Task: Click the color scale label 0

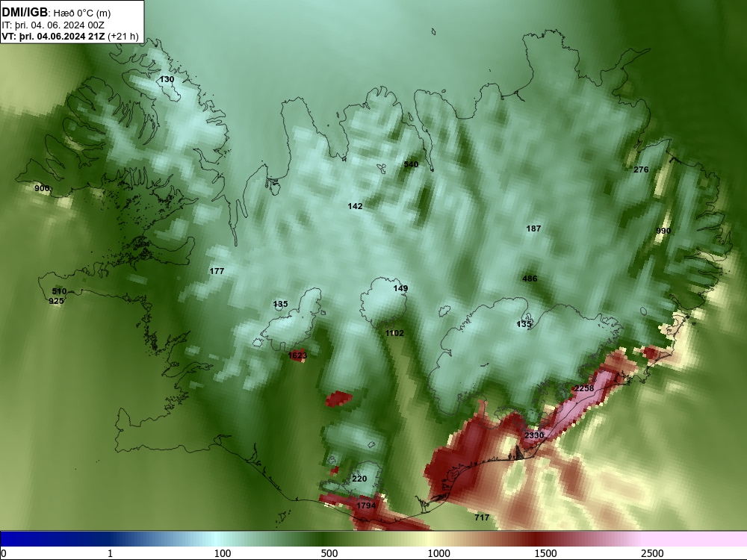Action: click(4, 553)
